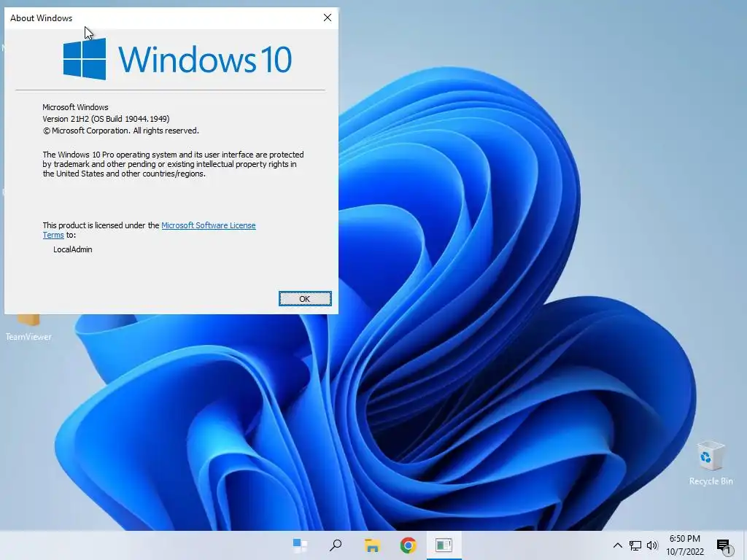Viewport: 747px width, 560px height.
Task: Select the active winver taskbar icon
Action: point(444,545)
